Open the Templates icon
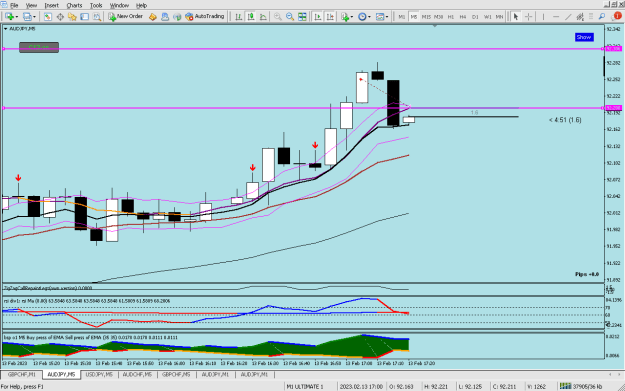The width and height of the screenshot is (625, 391). pos(380,16)
